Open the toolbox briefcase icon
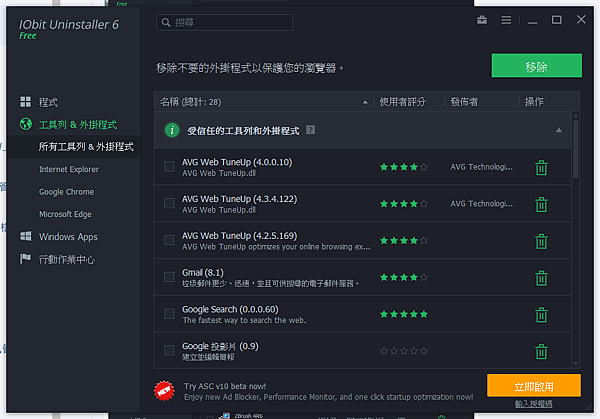Viewport: 600px width, 419px height. 482,20
